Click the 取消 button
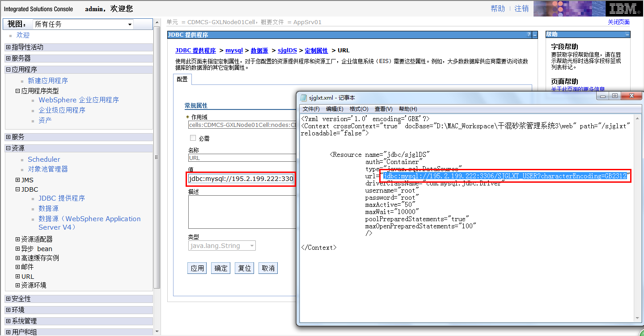 [268, 268]
